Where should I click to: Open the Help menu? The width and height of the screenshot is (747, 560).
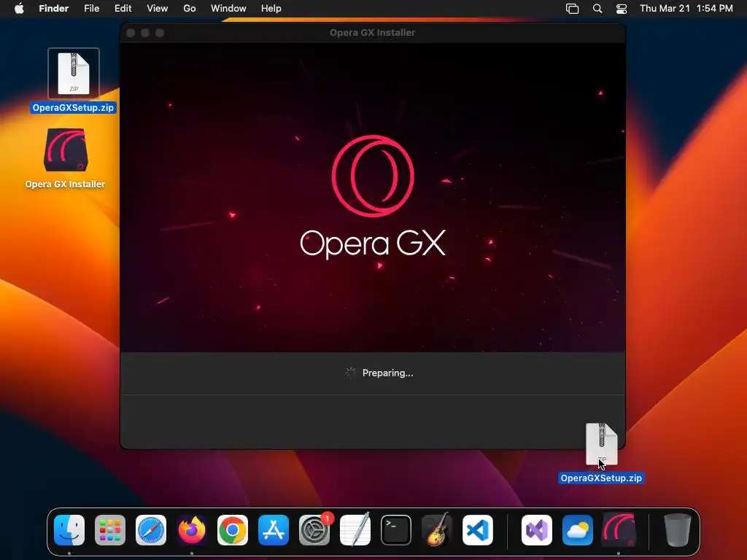click(271, 8)
